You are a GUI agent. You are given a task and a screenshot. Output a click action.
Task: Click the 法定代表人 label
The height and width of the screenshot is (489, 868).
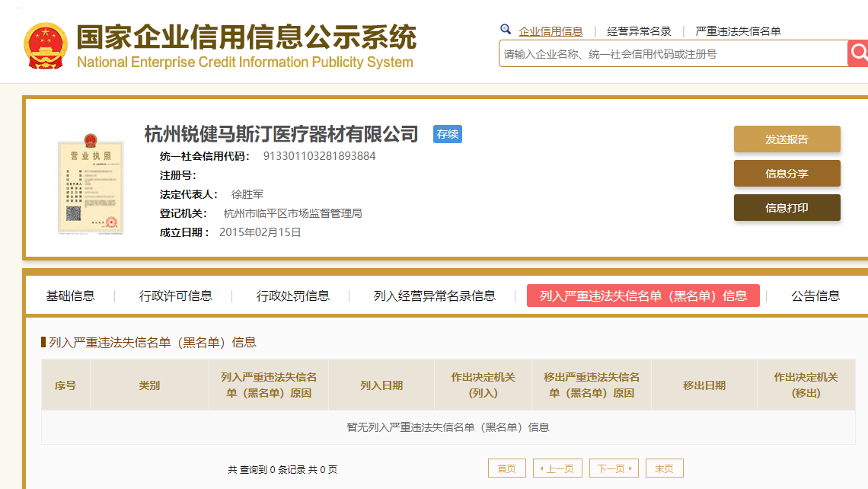[188, 194]
